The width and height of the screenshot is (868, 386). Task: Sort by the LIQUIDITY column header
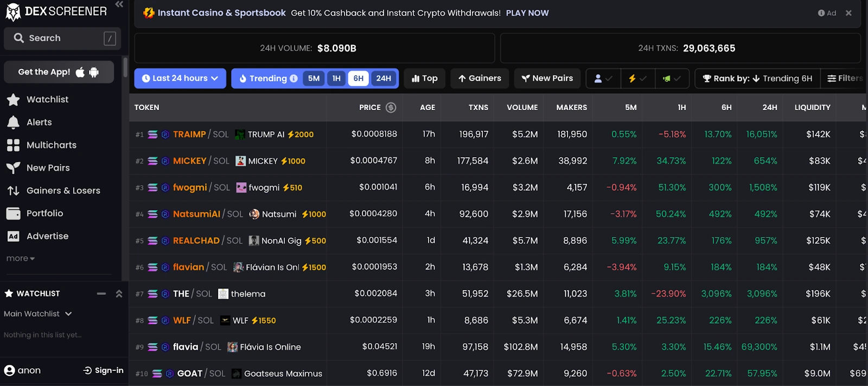(812, 107)
